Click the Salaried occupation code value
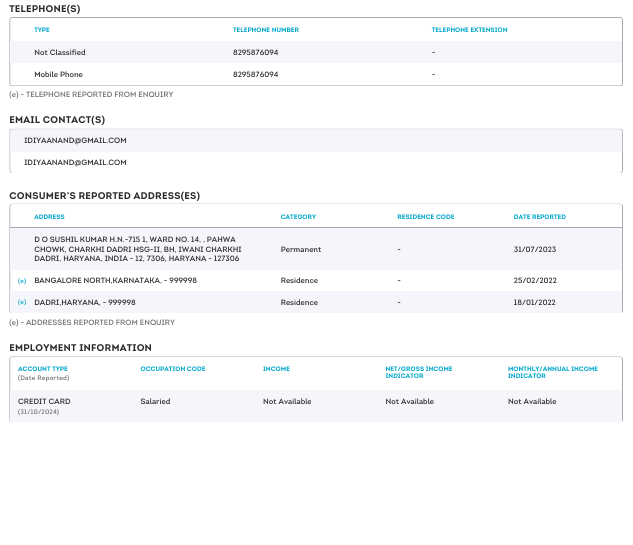Viewport: 633px width, 545px height. pos(155,402)
